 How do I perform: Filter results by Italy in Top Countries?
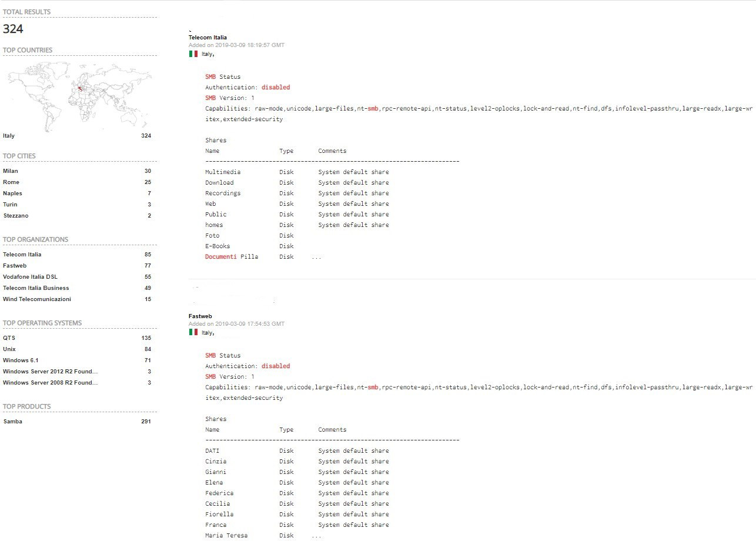point(9,136)
